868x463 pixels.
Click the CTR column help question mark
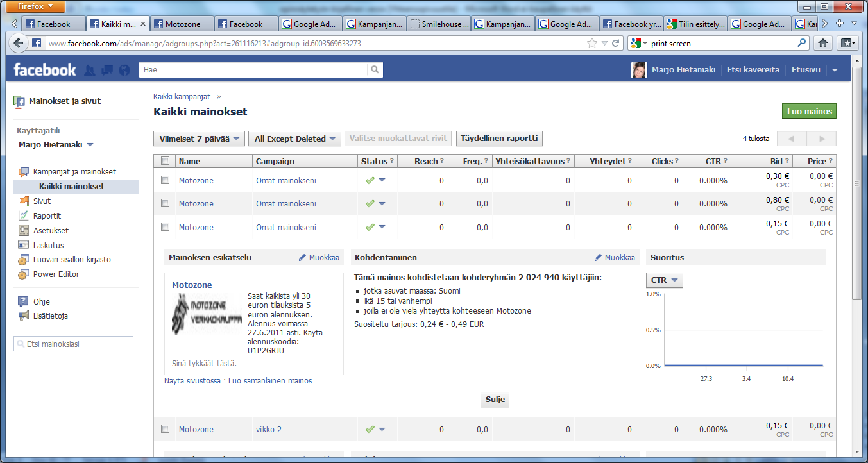point(726,162)
